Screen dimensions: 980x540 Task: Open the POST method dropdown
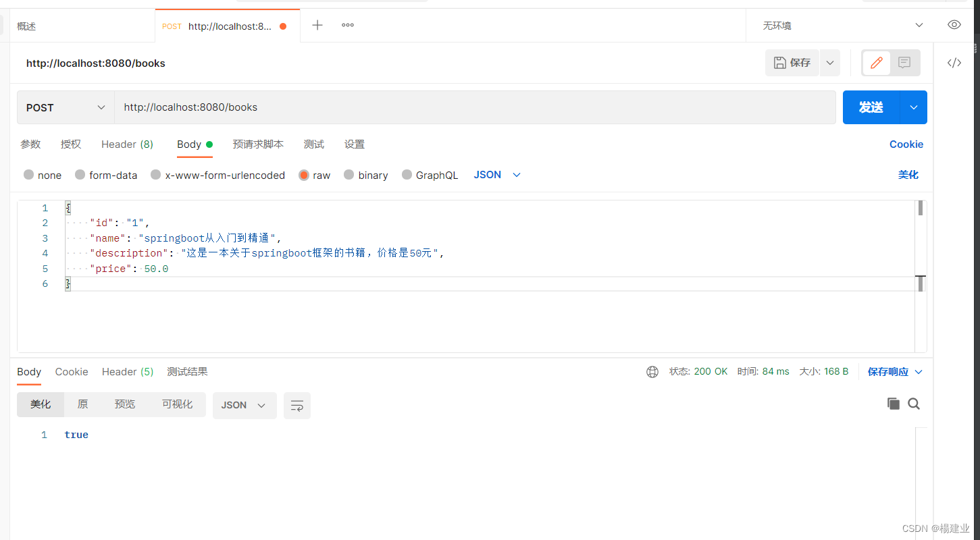click(65, 107)
